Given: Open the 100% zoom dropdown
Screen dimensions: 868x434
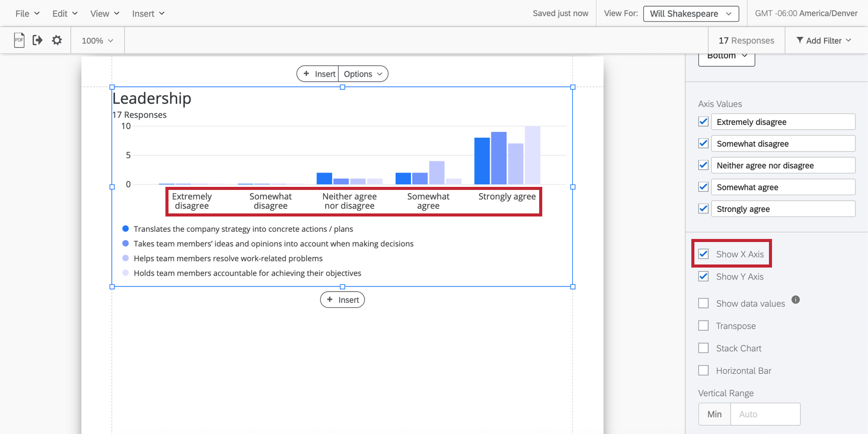Looking at the screenshot, I should tap(97, 40).
